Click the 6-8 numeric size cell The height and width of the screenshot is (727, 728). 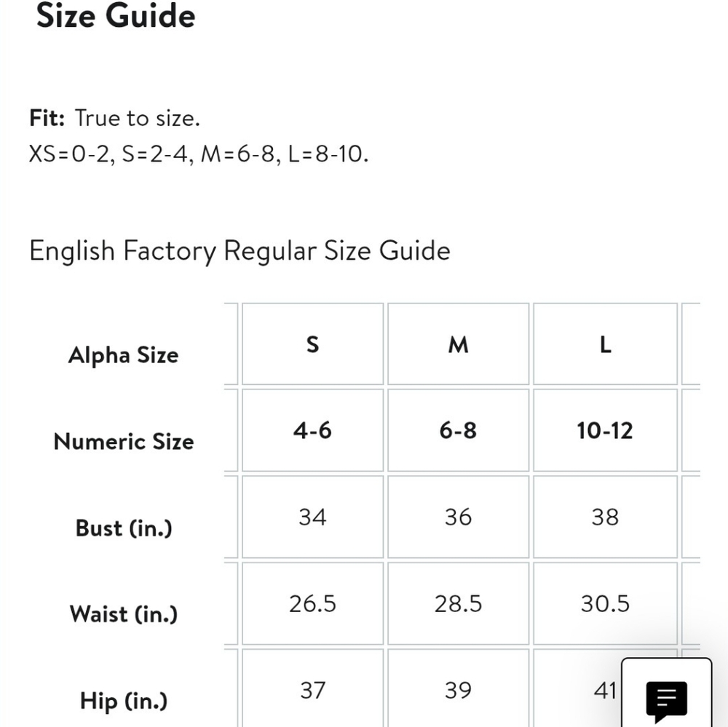click(x=458, y=430)
